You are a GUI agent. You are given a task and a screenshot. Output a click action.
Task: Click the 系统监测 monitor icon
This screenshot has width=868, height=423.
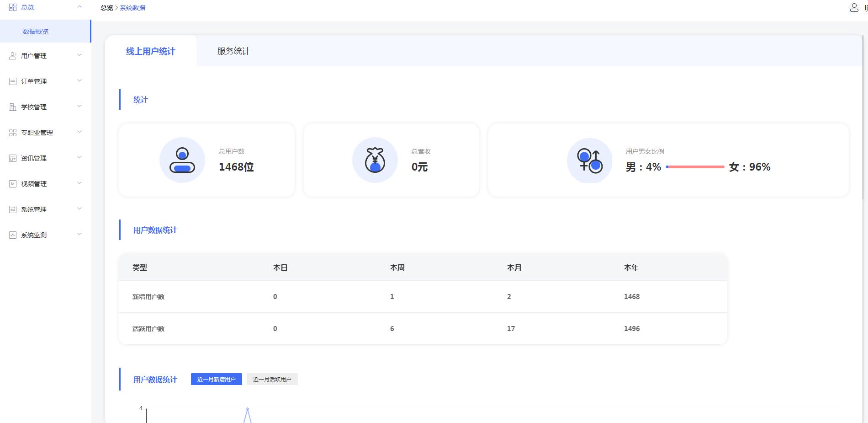[13, 235]
